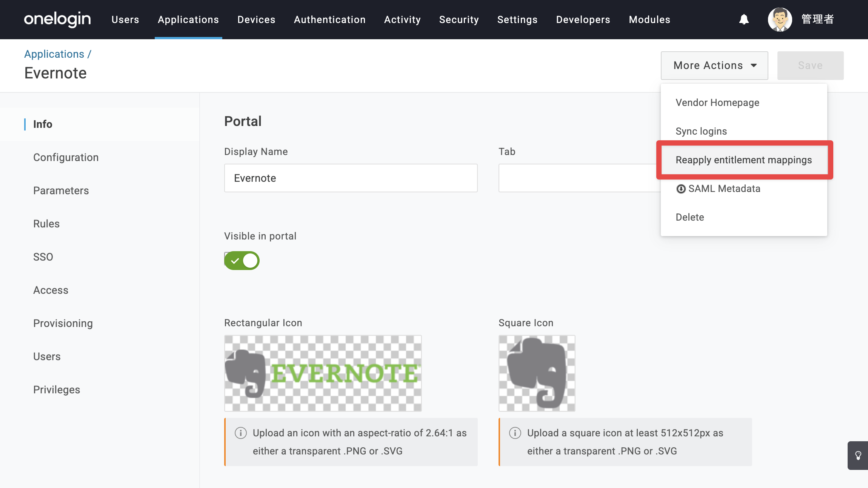Open the Parameters sidebar tab

click(x=100, y=190)
